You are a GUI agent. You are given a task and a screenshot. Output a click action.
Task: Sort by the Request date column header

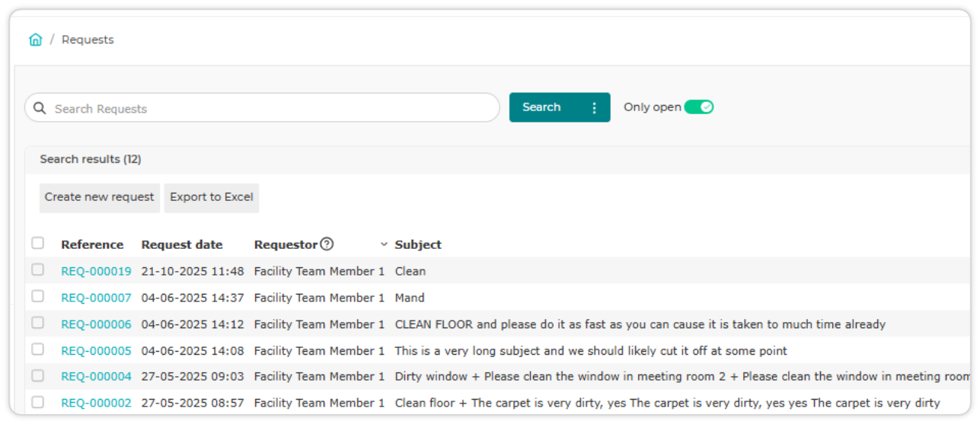[182, 244]
